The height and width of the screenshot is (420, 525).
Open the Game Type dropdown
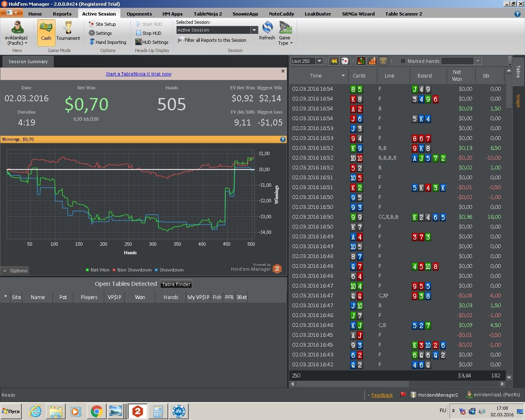285,33
